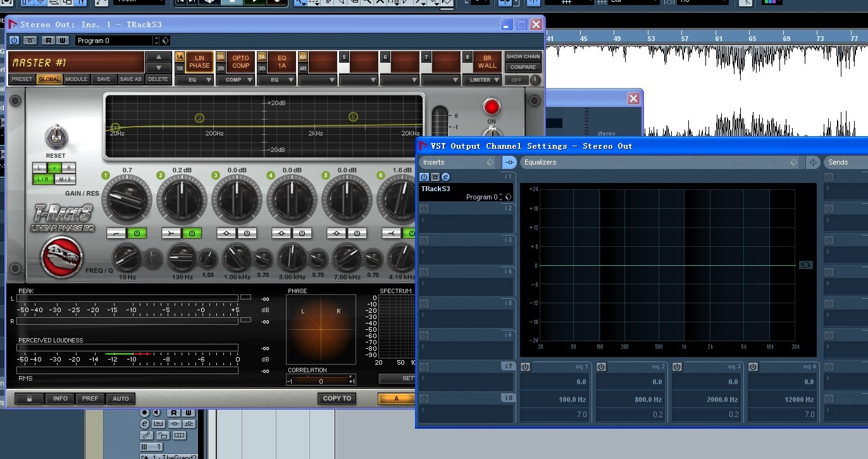Toggle band 3 power button
Screen dimensions: 868x459
click(247, 233)
